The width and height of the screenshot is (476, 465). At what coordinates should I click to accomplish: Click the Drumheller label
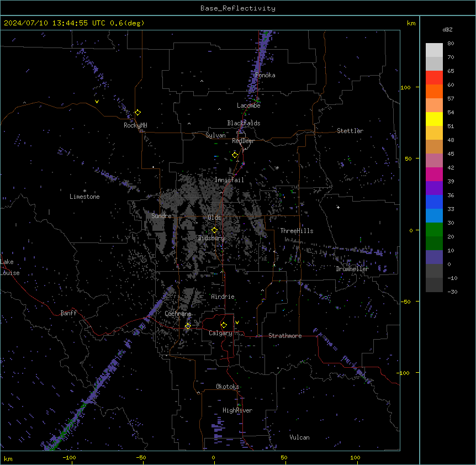pos(352,269)
